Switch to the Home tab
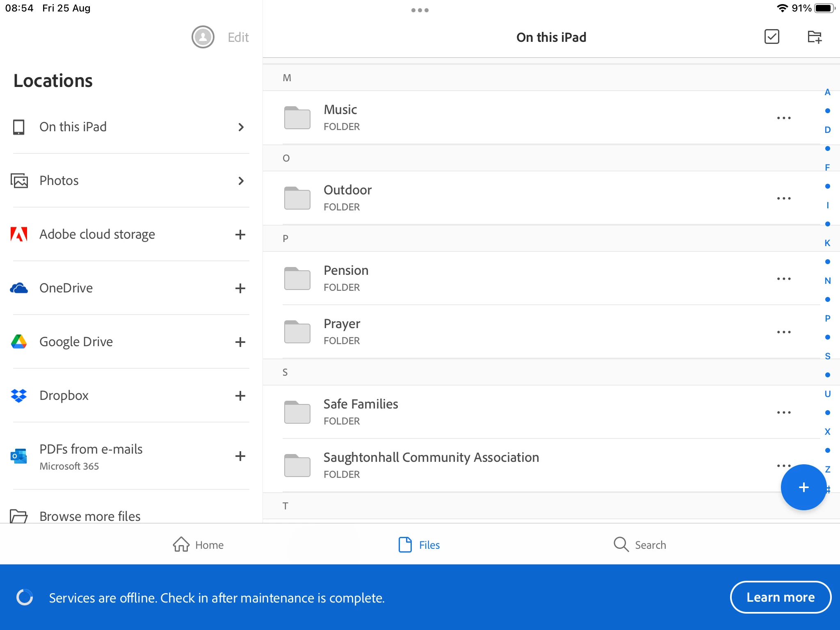This screenshot has height=630, width=840. [x=198, y=545]
